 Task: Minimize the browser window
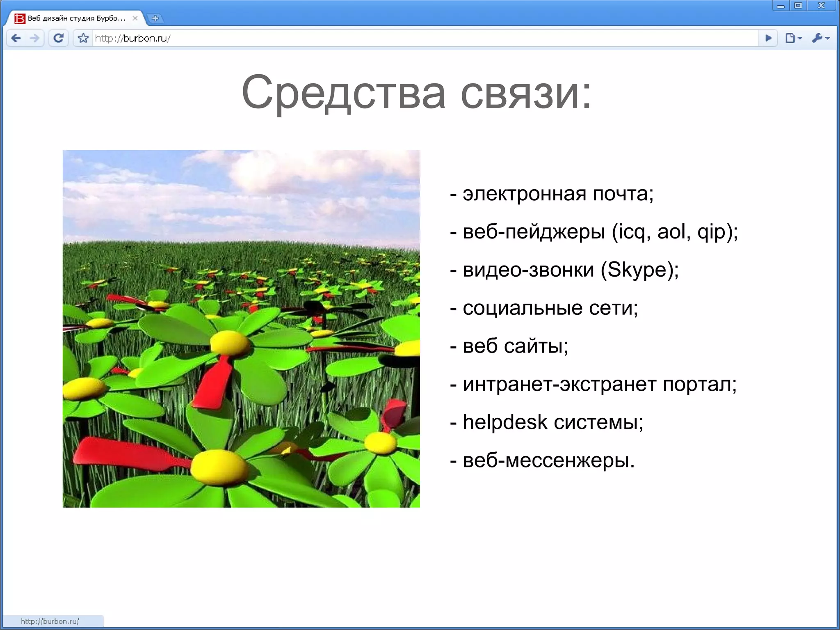pyautogui.click(x=781, y=6)
